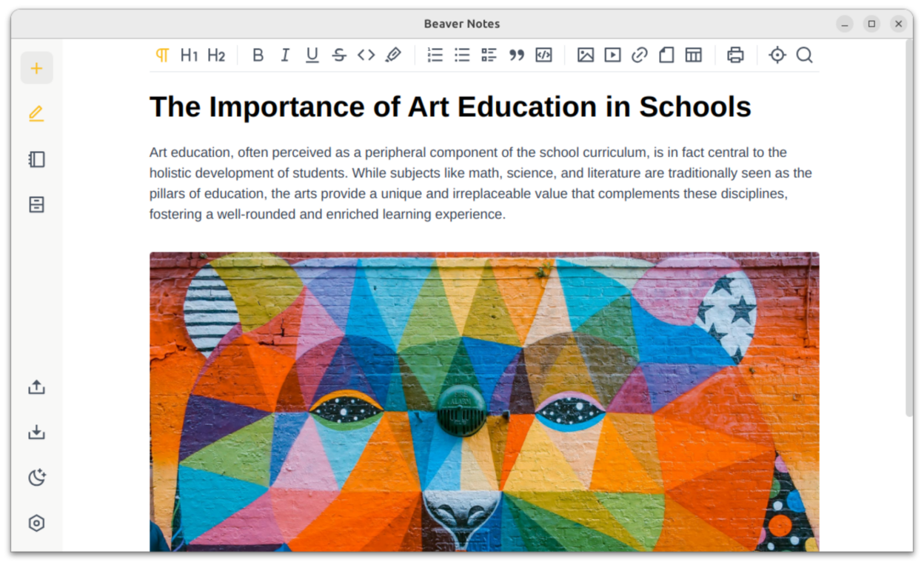Create a new note with the plus icon

[x=36, y=69]
